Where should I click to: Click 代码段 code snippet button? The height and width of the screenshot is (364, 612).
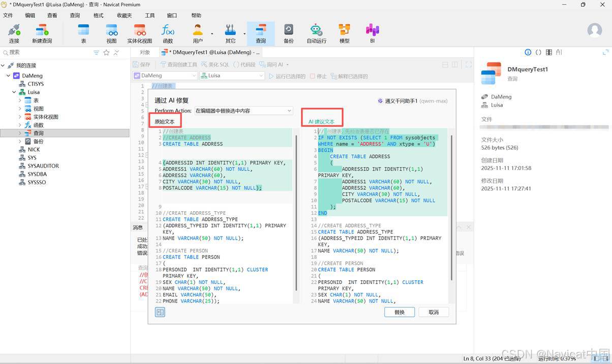(244, 64)
